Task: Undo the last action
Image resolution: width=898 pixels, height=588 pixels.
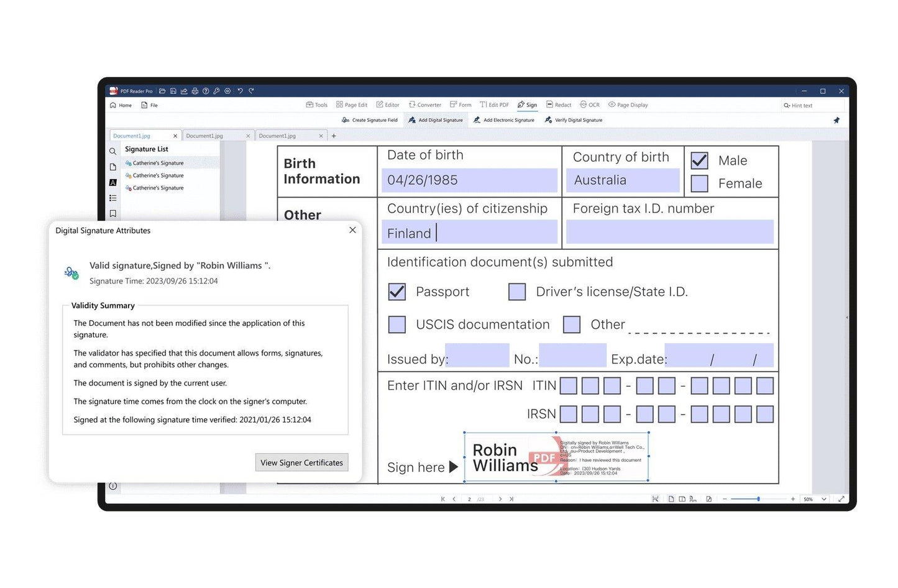Action: [x=241, y=91]
